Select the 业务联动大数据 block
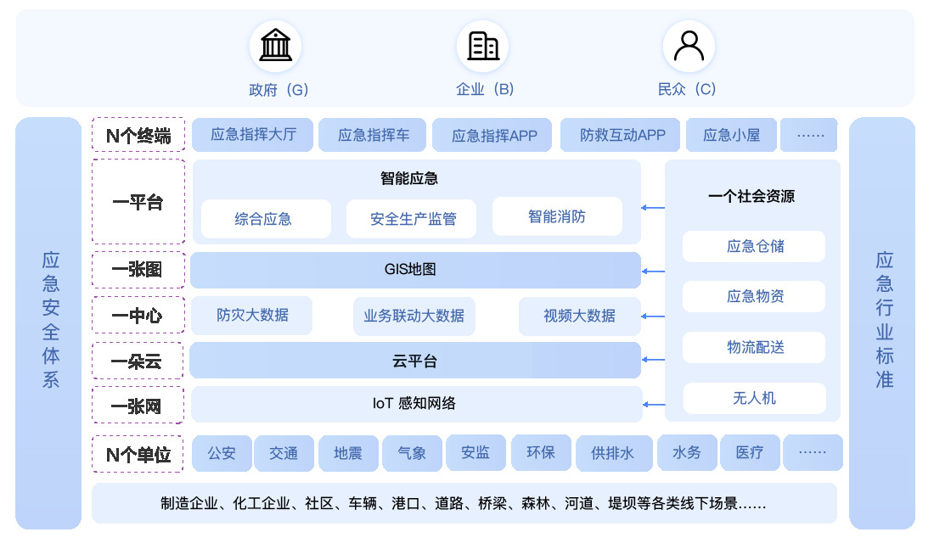Screen dimensions: 934x560 coord(414,316)
